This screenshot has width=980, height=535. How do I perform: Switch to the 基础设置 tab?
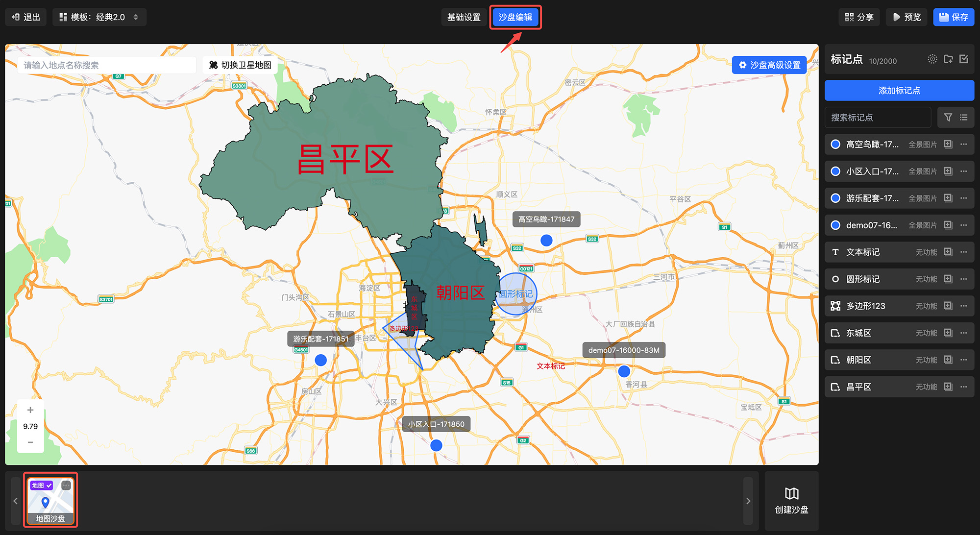tap(464, 17)
